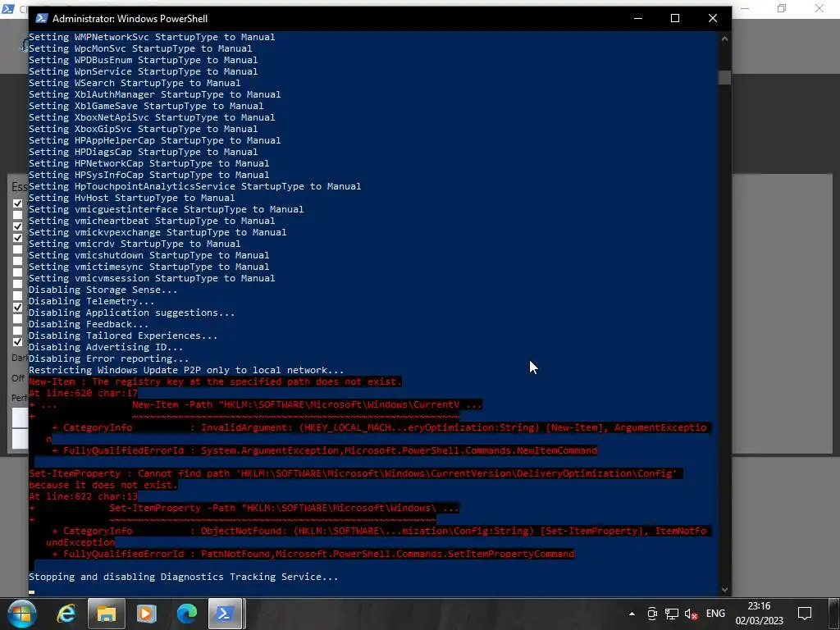
Task: Click the PowerShell vertical scrollbar thumb
Action: [724, 78]
